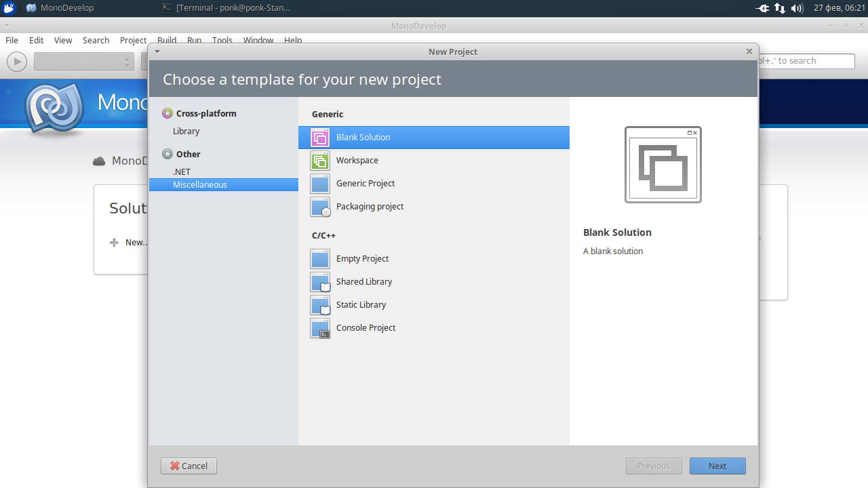Click the Empty Project label
The image size is (868, 488).
tap(362, 259)
